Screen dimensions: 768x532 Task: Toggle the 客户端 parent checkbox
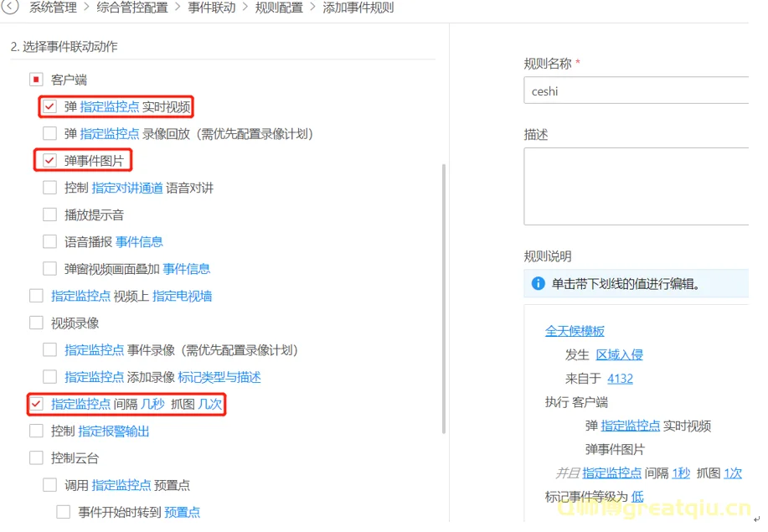coord(36,80)
